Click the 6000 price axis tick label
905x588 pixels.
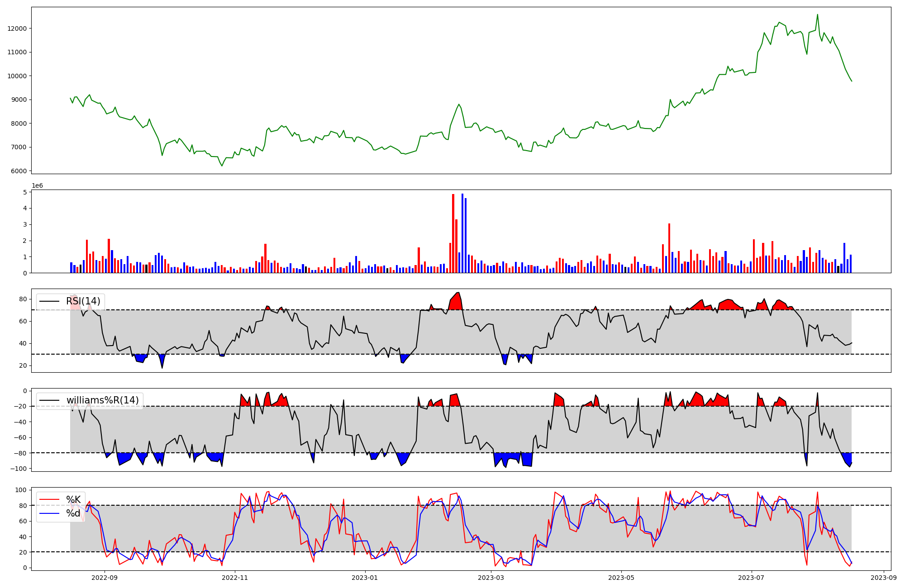pyautogui.click(x=19, y=171)
